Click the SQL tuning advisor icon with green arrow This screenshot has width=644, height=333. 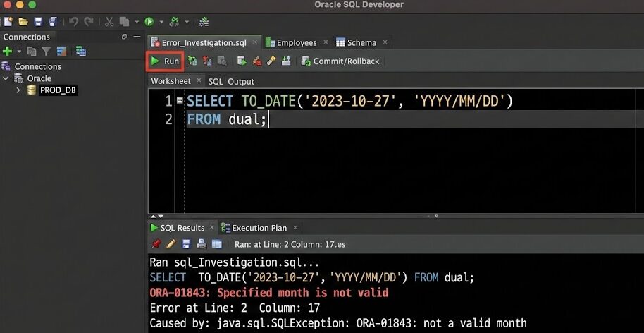pos(242,61)
